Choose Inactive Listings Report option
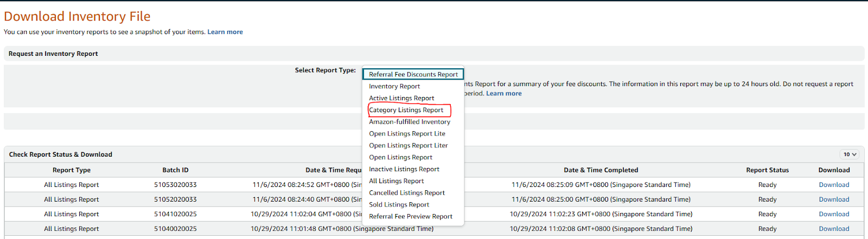 pos(404,170)
